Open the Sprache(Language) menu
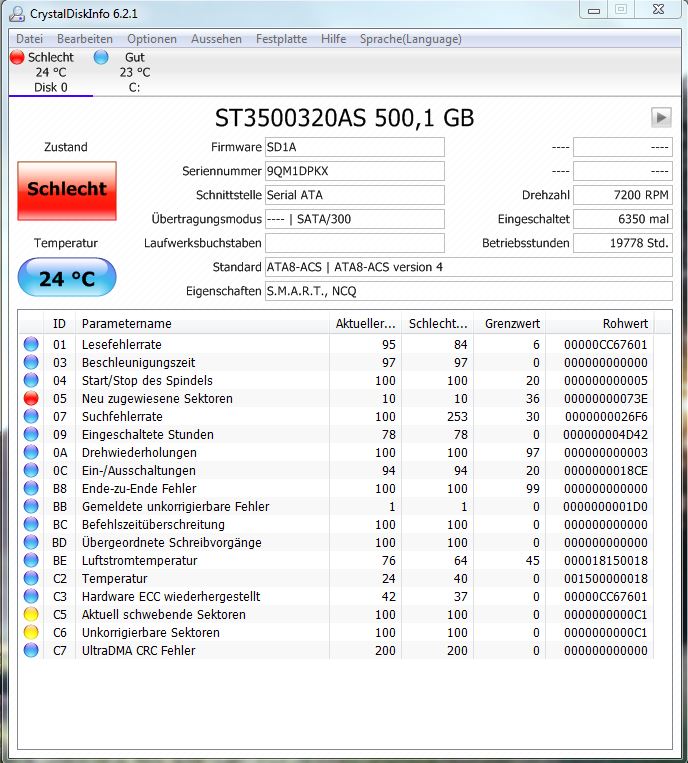Viewport: 688px width, 763px height. 411,39
